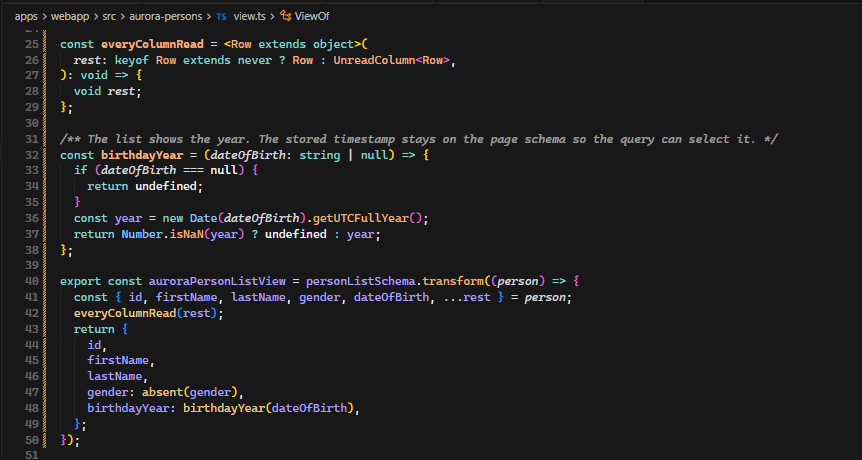
Task: Select the src breadcrumb folder
Action: pos(109,16)
